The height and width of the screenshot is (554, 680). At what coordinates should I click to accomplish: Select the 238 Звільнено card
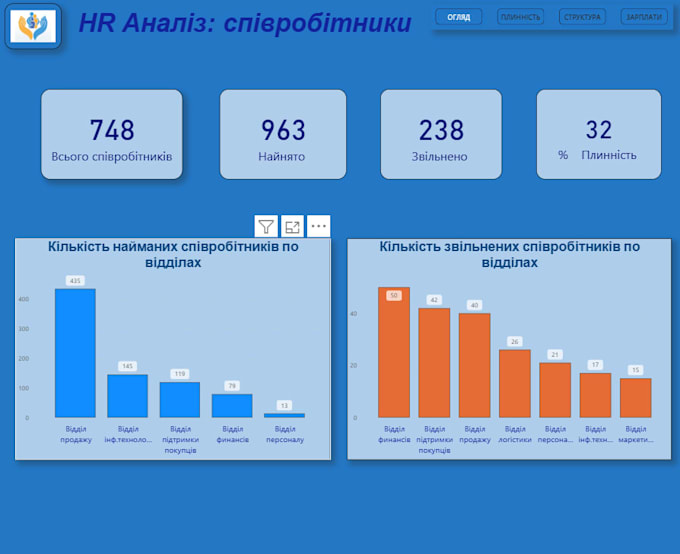pyautogui.click(x=441, y=134)
